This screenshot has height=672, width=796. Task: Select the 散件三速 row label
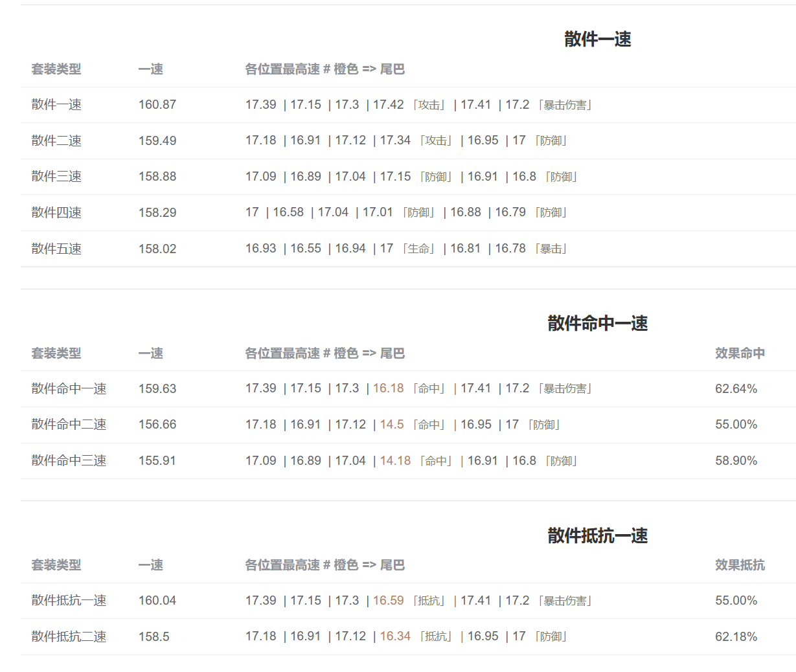56,176
